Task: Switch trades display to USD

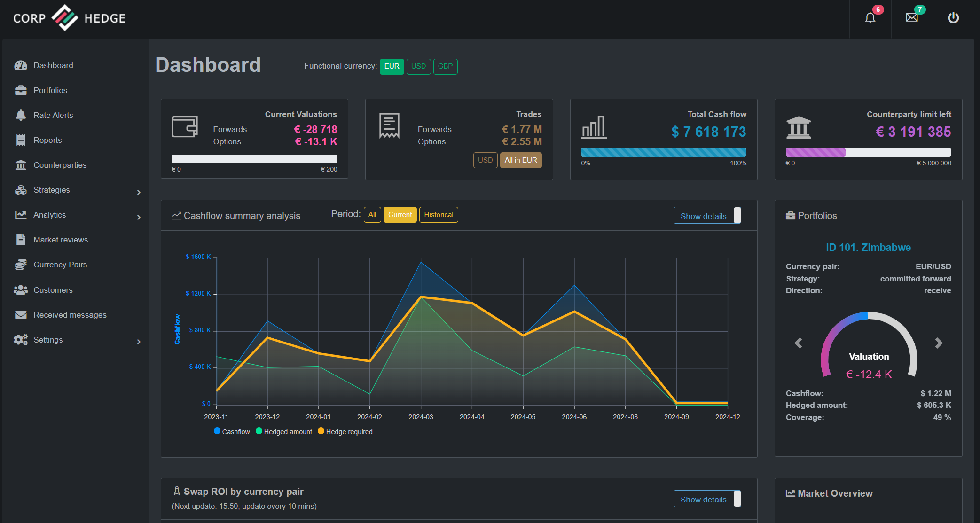Action: [485, 160]
